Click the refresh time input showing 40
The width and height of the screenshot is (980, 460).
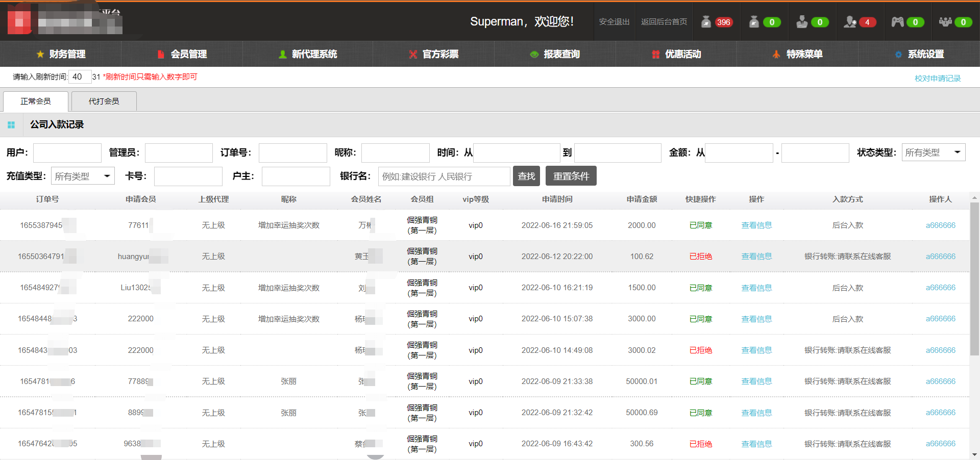click(x=80, y=76)
